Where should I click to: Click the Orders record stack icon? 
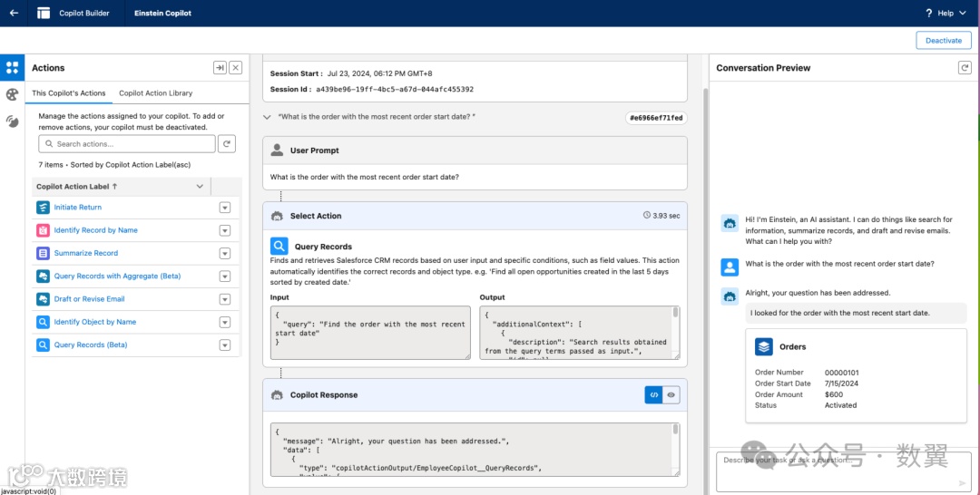point(764,346)
